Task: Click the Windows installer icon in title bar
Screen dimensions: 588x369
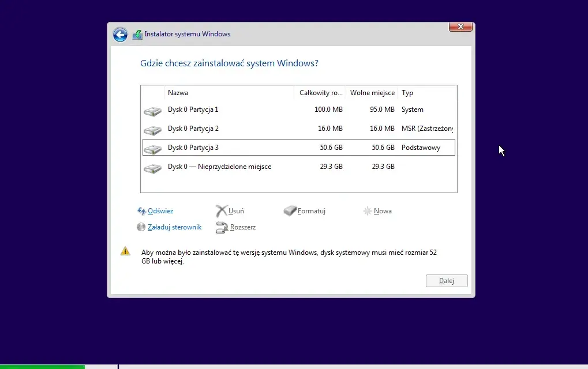Action: point(138,35)
